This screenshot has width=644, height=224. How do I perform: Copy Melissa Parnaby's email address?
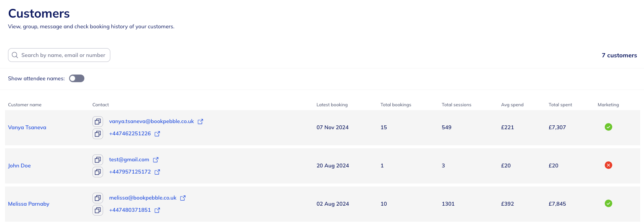point(98,198)
